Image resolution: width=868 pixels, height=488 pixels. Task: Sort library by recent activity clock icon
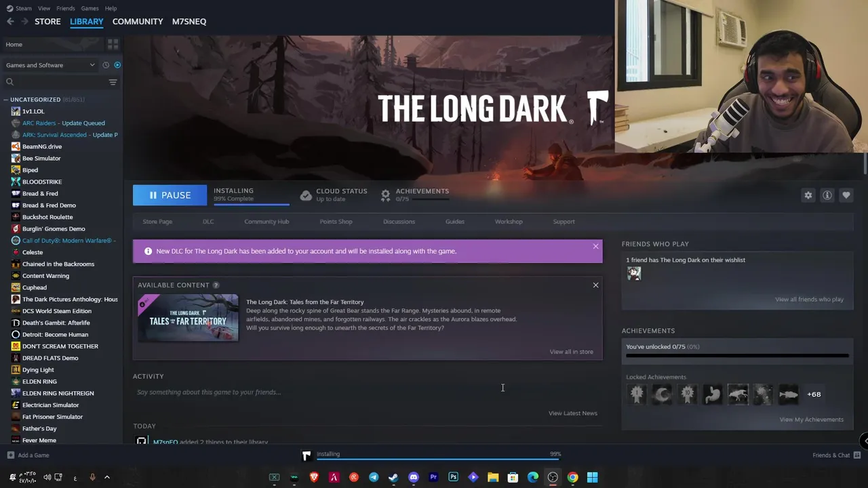(106, 65)
